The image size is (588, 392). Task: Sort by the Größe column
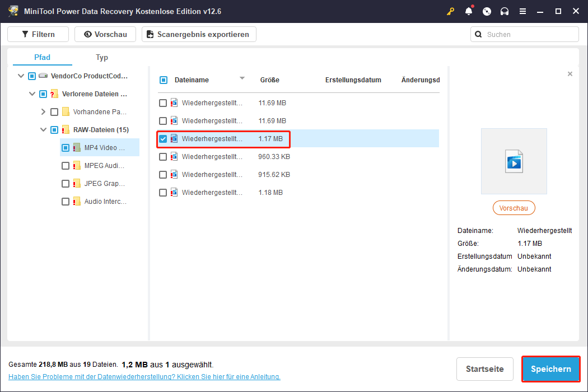[269, 80]
